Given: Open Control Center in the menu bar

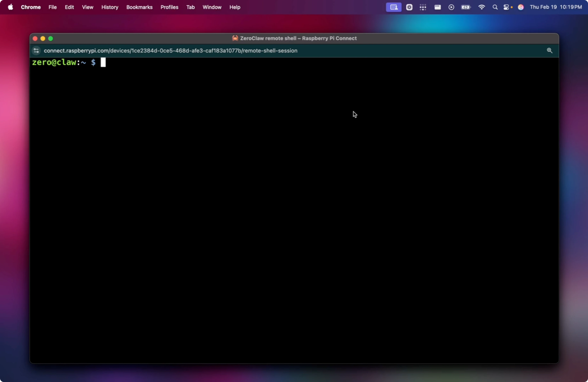Looking at the screenshot, I should click(x=506, y=7).
